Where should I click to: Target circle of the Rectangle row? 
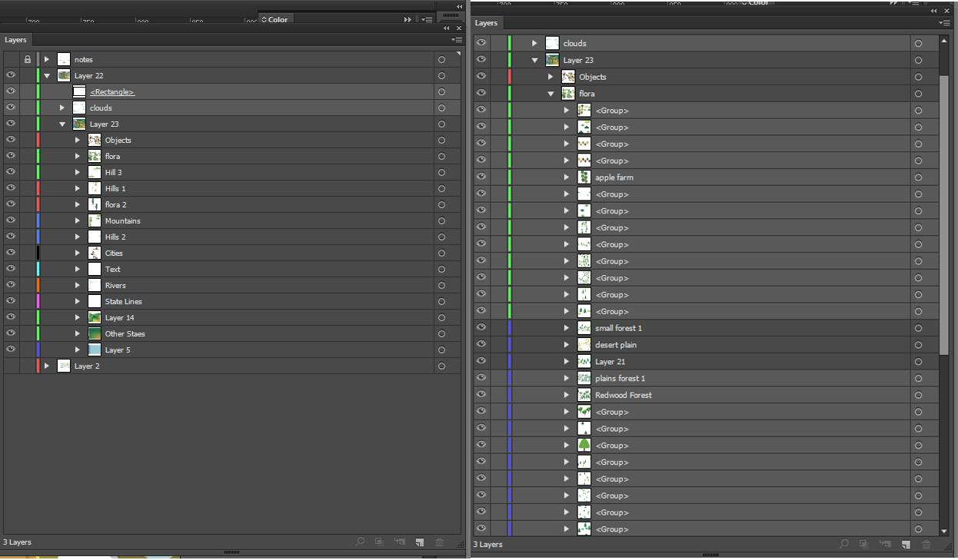[x=441, y=91]
